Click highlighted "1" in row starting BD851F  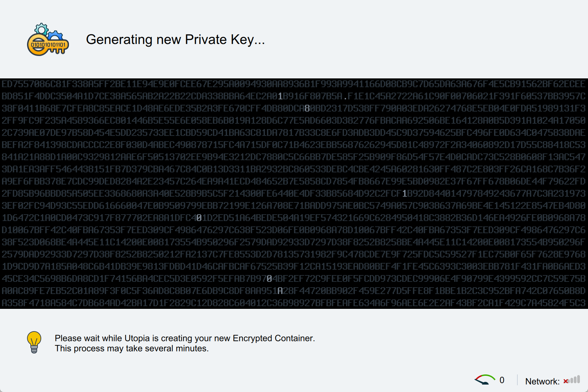tap(280, 96)
